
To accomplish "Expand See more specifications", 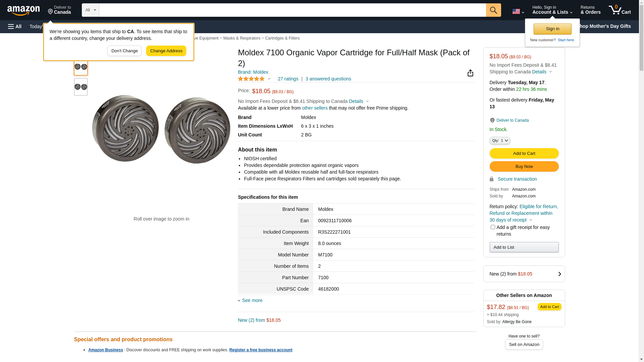I will click(x=252, y=300).
